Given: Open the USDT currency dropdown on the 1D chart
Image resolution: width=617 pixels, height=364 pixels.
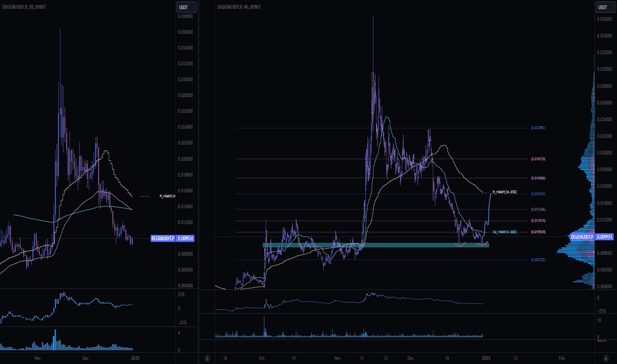Looking at the screenshot, I should coord(186,7).
